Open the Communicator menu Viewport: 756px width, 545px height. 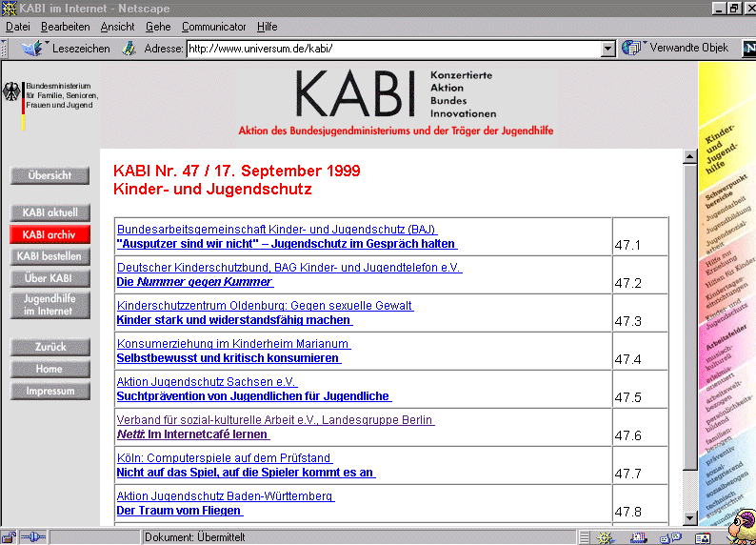coord(213,27)
